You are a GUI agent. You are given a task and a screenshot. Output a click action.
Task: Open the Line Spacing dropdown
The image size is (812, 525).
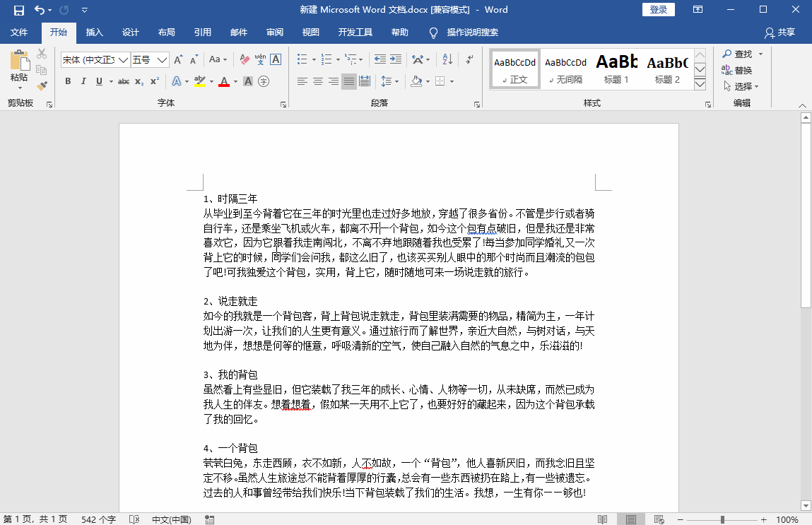pos(389,81)
